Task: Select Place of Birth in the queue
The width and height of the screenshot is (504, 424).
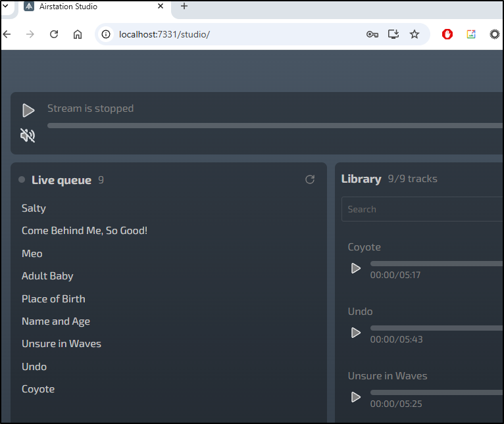Action: click(x=53, y=298)
